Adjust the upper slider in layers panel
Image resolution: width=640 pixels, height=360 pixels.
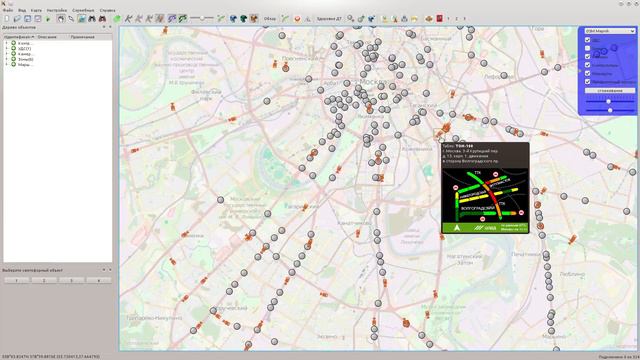[x=608, y=101]
